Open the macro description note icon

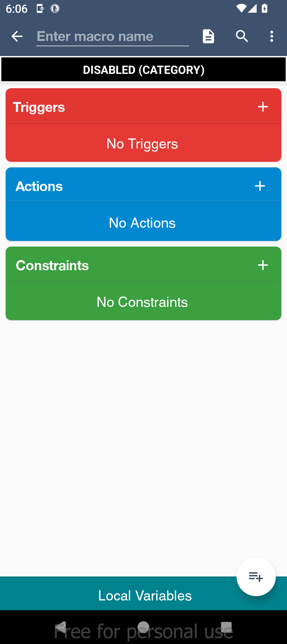click(x=208, y=36)
